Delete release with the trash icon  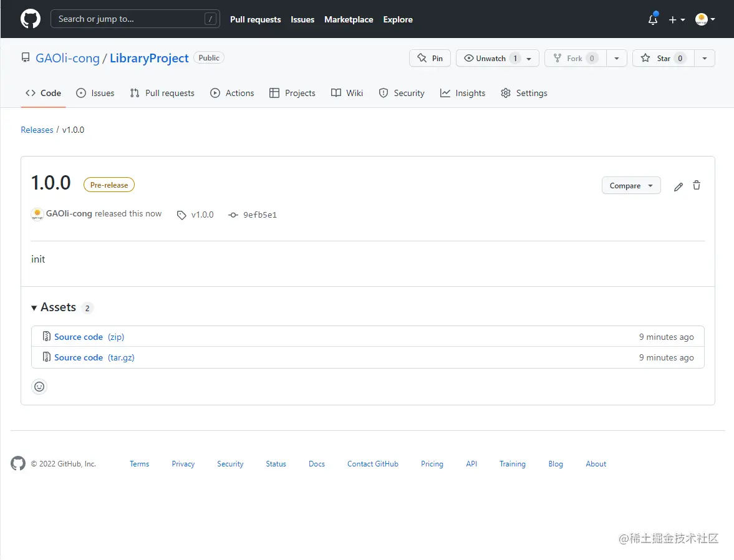pyautogui.click(x=697, y=185)
